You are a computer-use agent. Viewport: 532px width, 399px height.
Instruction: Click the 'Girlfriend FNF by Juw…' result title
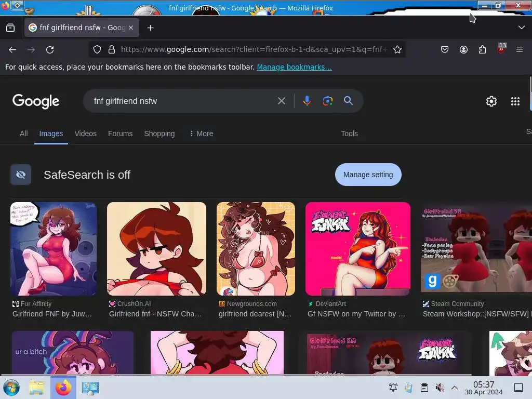tap(52, 314)
